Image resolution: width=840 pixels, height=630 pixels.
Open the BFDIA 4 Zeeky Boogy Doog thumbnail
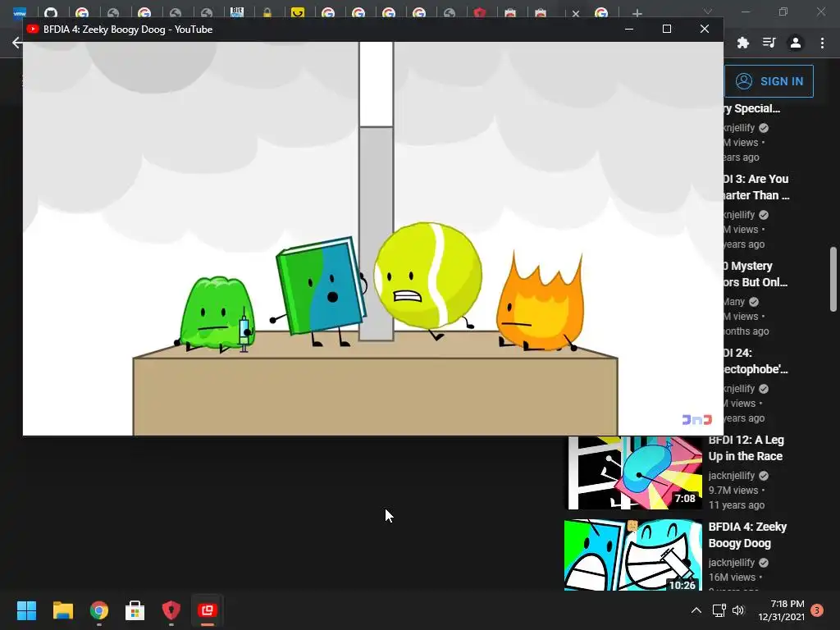(632, 555)
